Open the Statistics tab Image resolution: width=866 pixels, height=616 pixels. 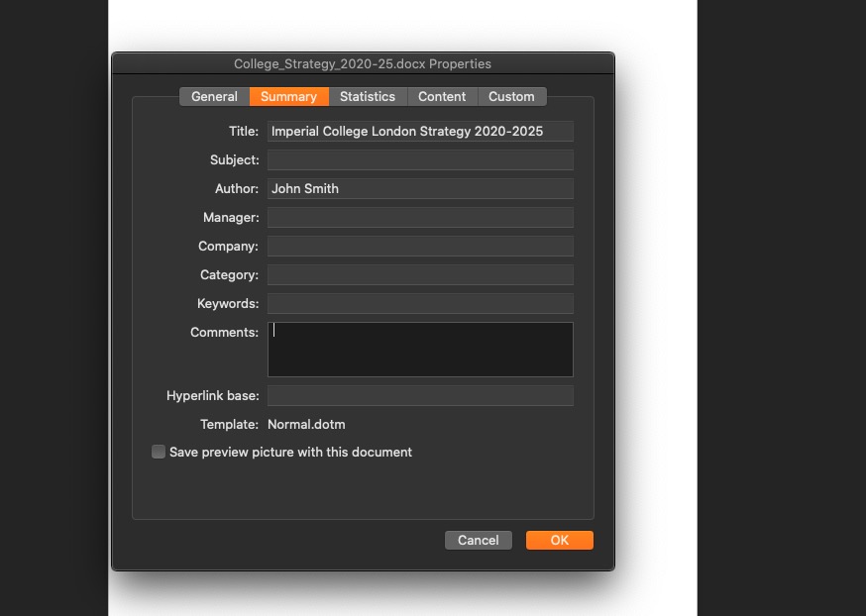pos(367,96)
